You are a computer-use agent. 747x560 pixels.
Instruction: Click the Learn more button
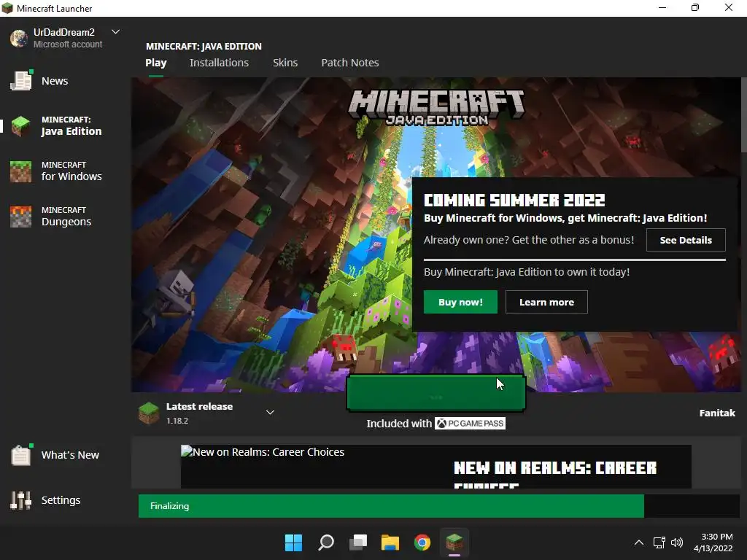[546, 302]
